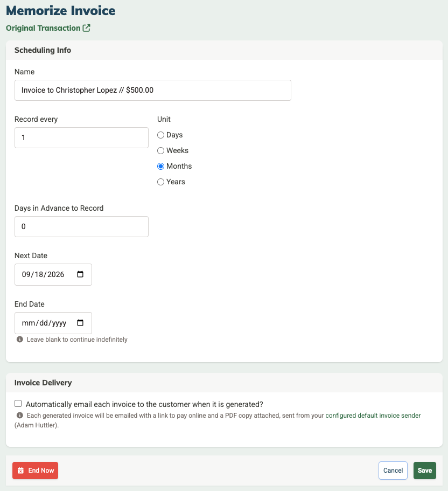This screenshot has height=491, width=448.
Task: Click the green Save button
Action: [424, 471]
